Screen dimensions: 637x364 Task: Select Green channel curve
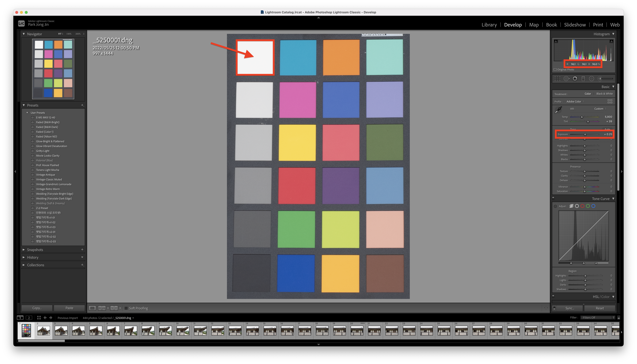pos(588,206)
